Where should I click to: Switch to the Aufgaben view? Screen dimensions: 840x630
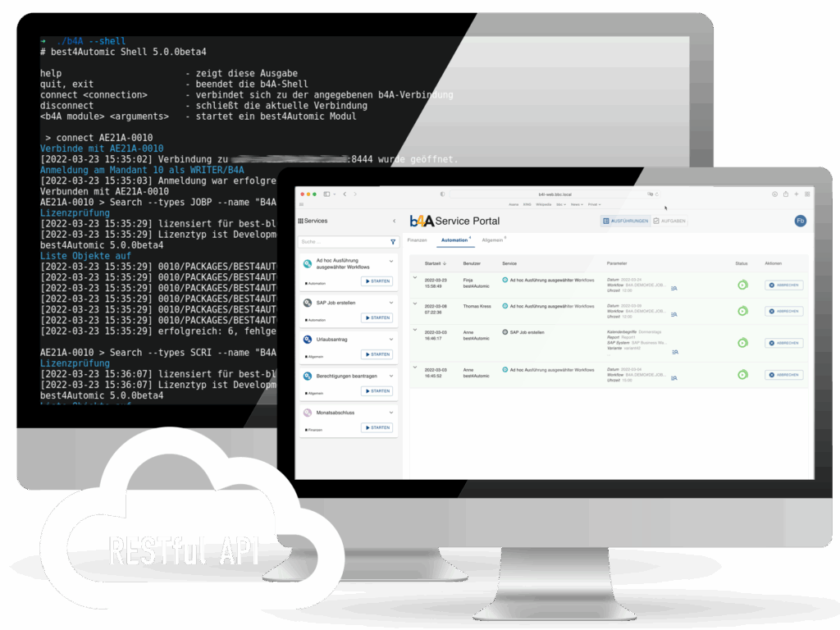pos(669,221)
